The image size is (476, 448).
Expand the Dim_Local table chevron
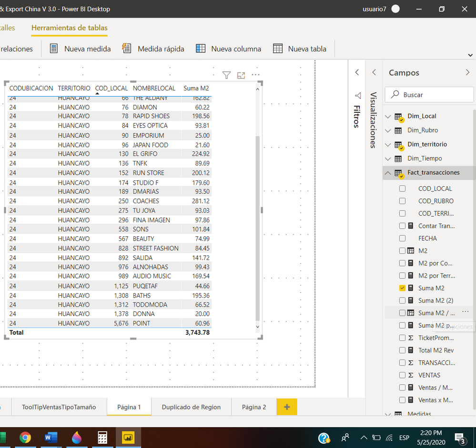[x=388, y=117]
